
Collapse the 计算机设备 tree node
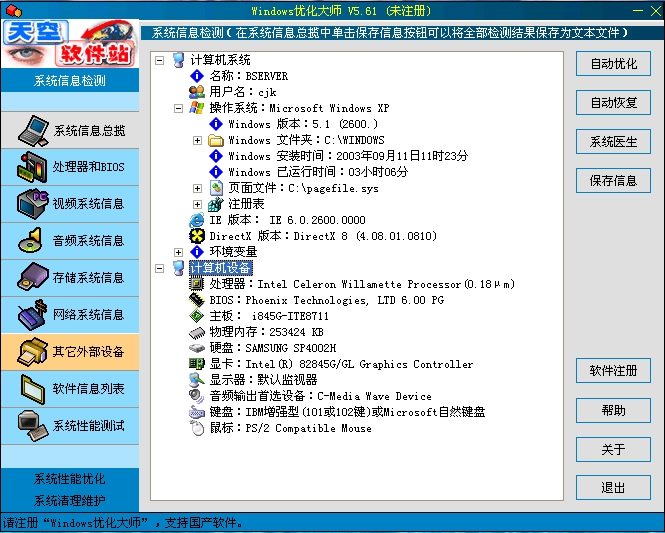[159, 268]
